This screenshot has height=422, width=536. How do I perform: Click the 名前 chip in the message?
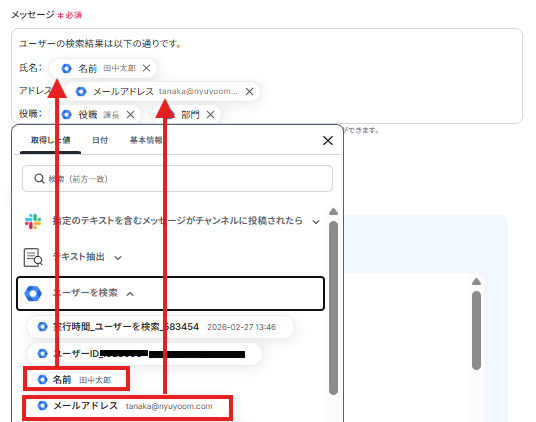(103, 68)
